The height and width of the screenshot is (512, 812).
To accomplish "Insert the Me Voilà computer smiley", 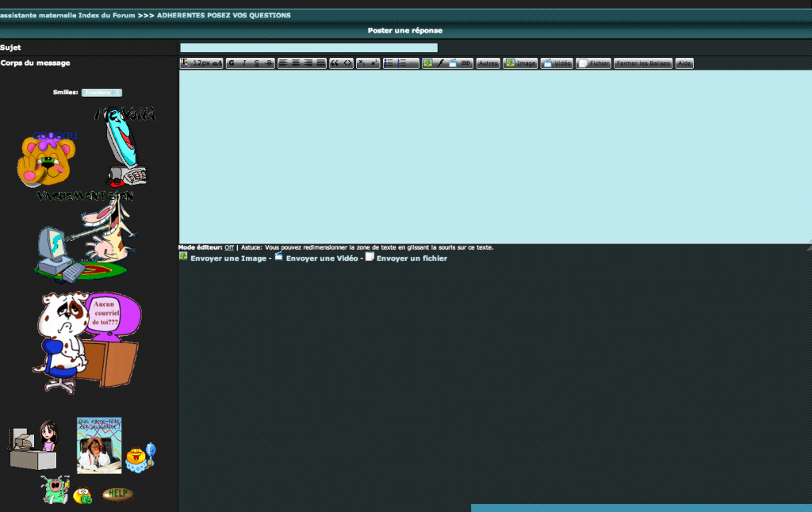I will [126, 147].
